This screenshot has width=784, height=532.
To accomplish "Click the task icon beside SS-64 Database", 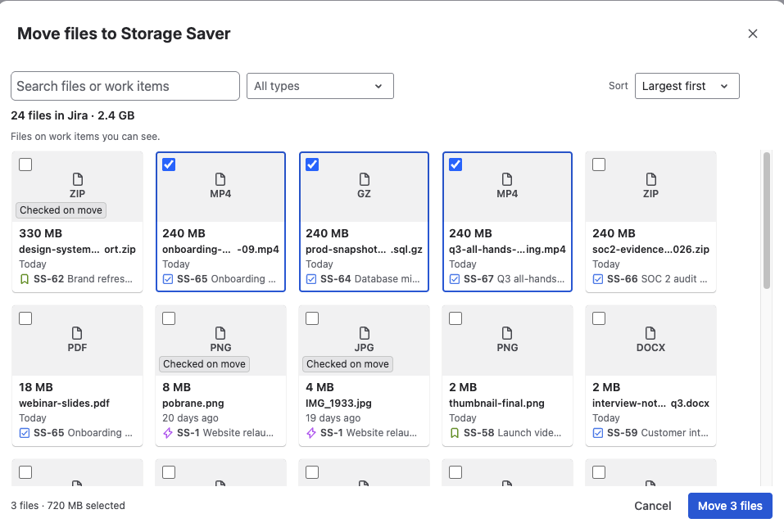I will (311, 279).
